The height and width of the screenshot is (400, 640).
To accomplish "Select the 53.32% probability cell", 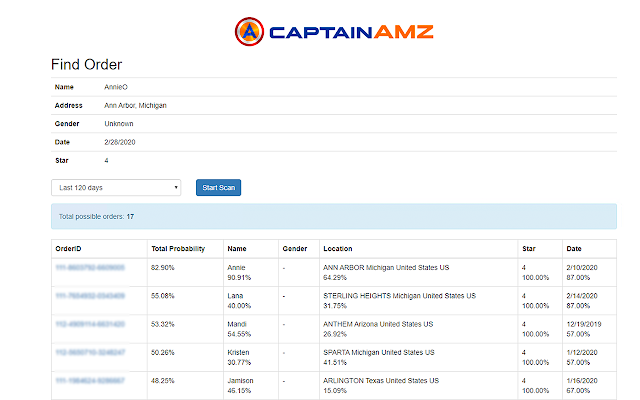I will [x=185, y=329].
